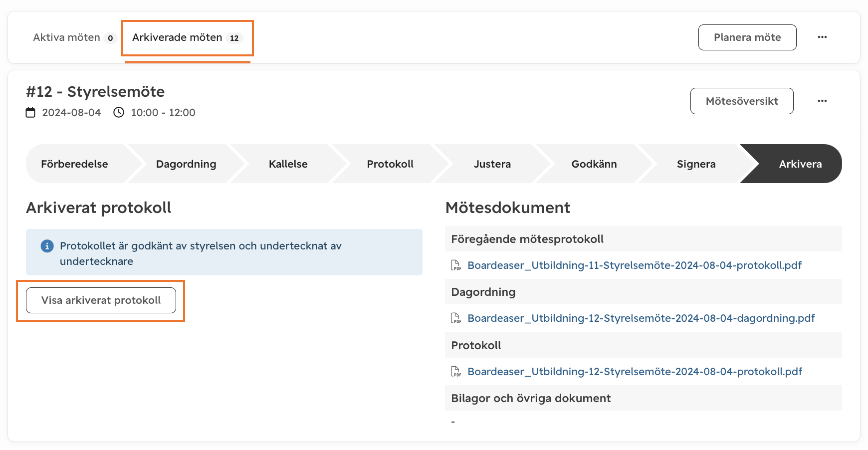
Task: Click the Föregående mötesprotokoll section header
Action: (644, 239)
